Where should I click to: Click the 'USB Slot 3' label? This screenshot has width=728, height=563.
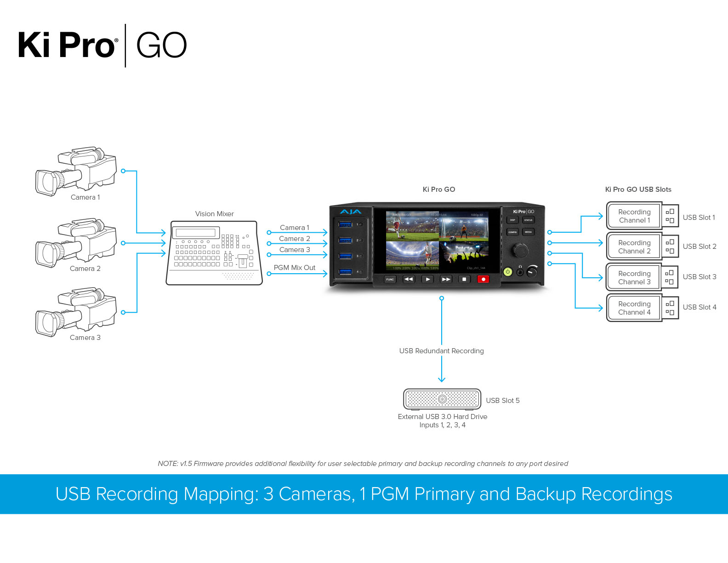(x=700, y=277)
